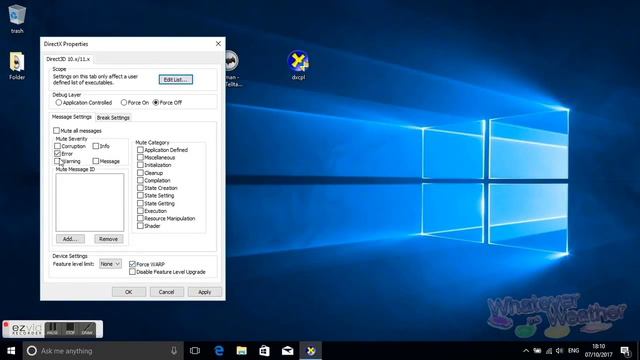Viewport: 640px width, 360px height.
Task: Mute the State Creation category
Action: (x=140, y=188)
